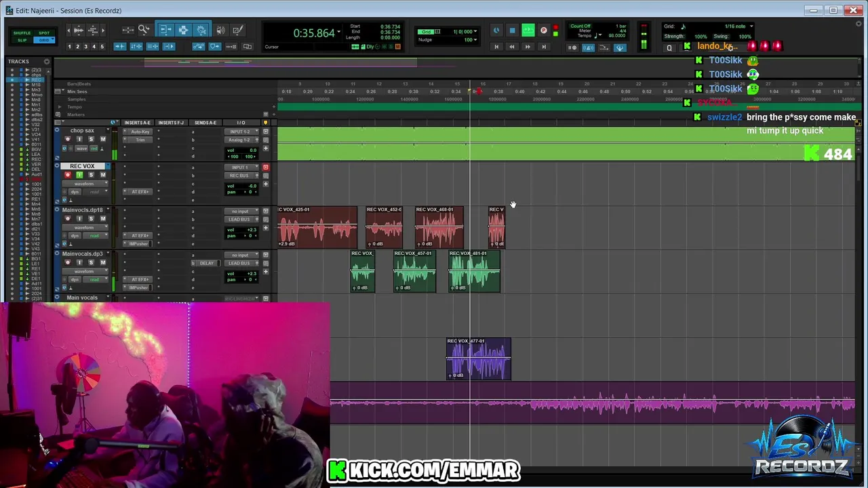Open REC VOX waveform view selector
Screen dimensions: 868x488
[x=85, y=184]
